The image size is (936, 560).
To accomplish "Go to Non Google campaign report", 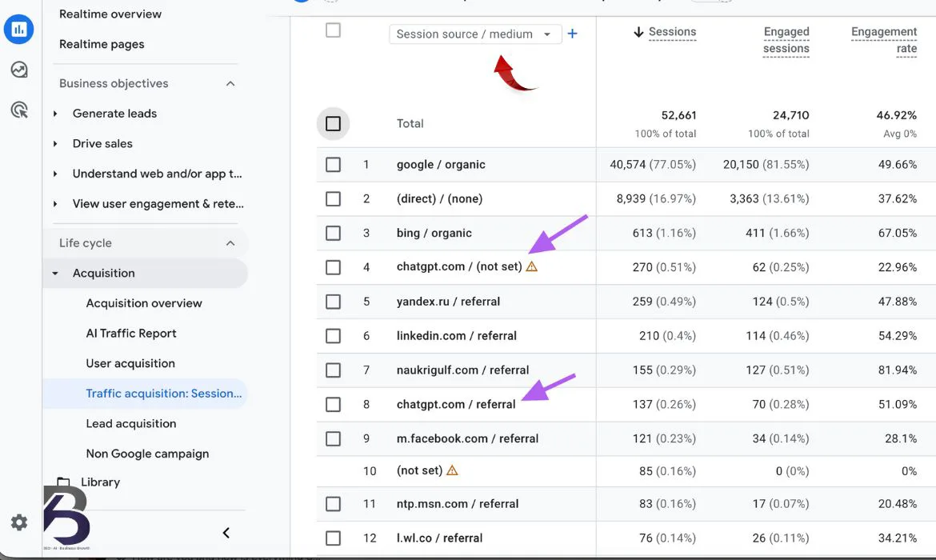I will coord(147,453).
